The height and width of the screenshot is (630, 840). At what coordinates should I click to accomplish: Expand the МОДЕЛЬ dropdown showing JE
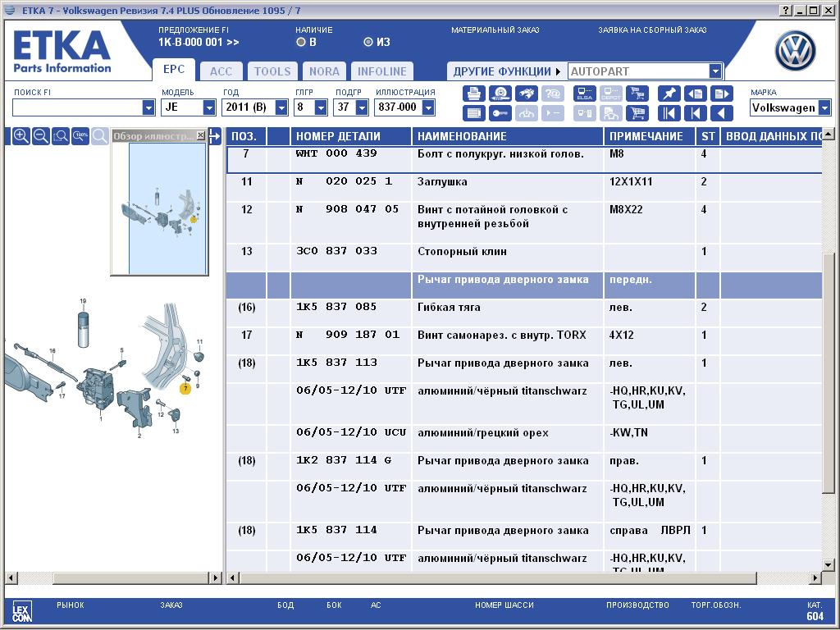(x=209, y=107)
